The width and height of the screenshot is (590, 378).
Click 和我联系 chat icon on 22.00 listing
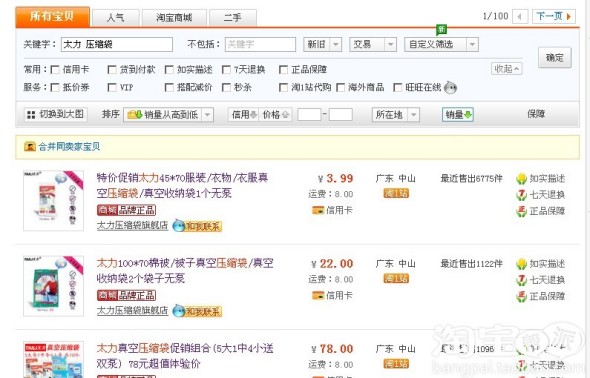pyautogui.click(x=197, y=311)
